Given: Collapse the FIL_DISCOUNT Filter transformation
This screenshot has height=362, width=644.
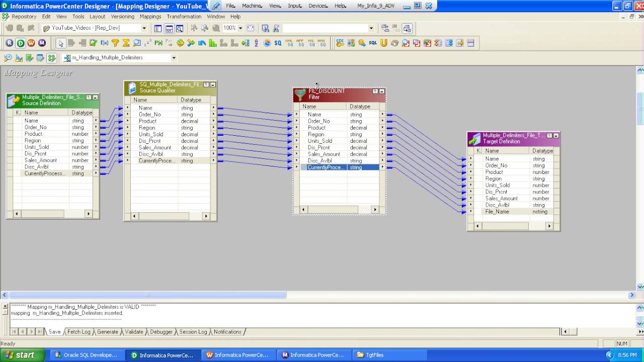Looking at the screenshot, I should click(x=382, y=92).
